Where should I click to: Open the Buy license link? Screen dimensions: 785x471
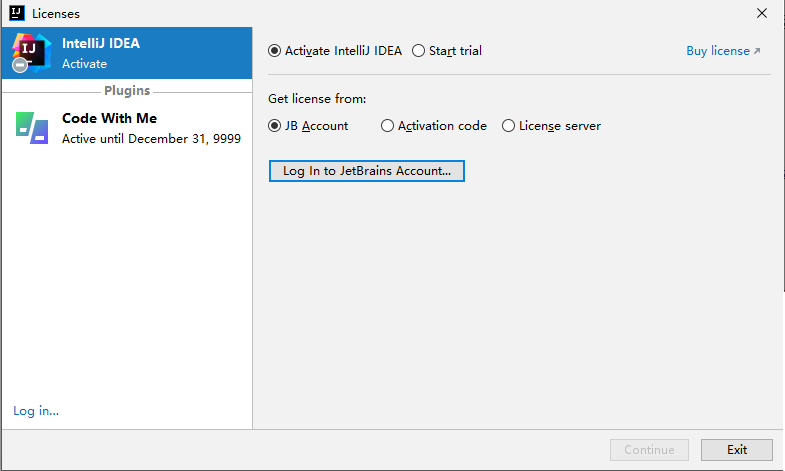(718, 51)
